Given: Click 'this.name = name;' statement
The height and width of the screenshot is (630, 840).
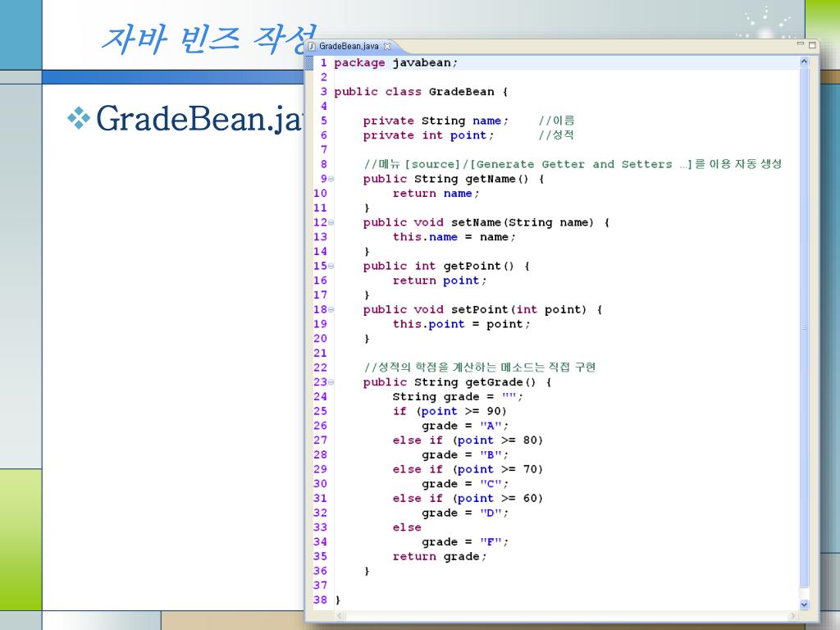Looking at the screenshot, I should [x=454, y=237].
